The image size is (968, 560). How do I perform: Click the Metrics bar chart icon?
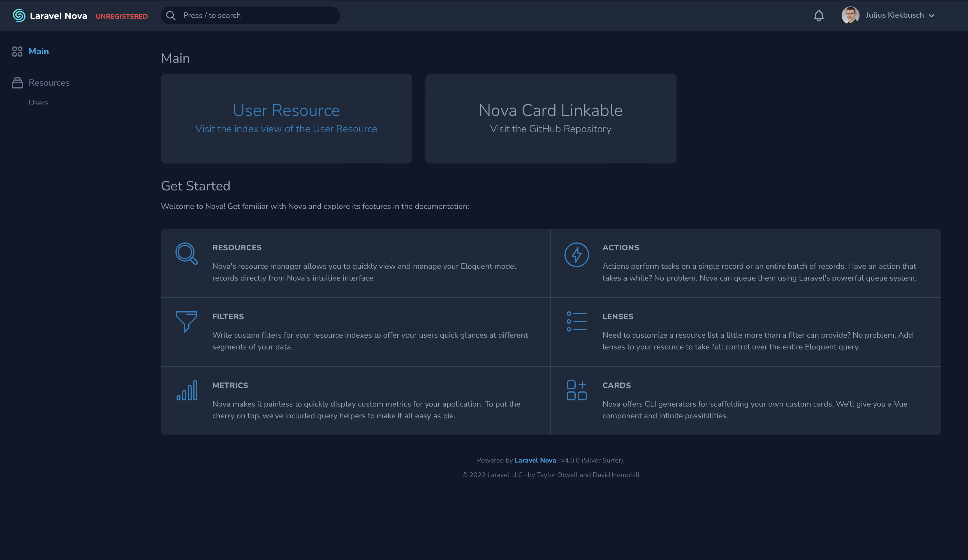tap(187, 390)
